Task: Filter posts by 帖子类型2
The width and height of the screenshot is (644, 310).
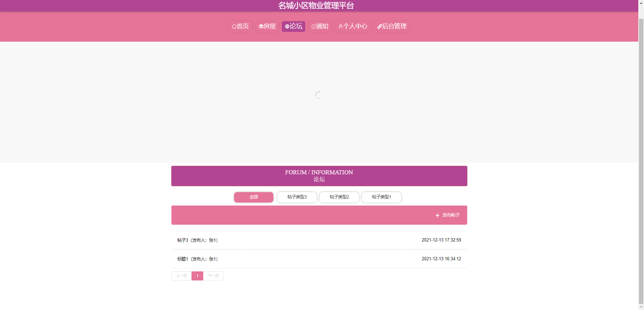Action: pyautogui.click(x=339, y=197)
